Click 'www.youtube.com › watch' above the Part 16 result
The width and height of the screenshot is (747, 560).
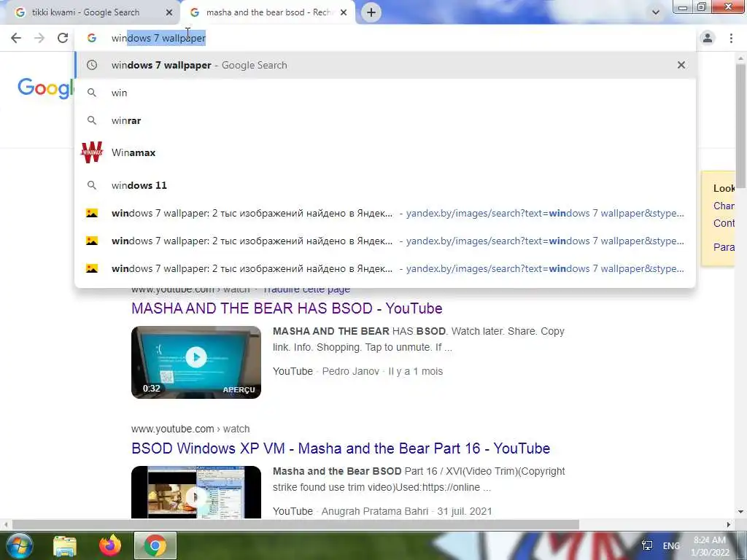pos(190,429)
